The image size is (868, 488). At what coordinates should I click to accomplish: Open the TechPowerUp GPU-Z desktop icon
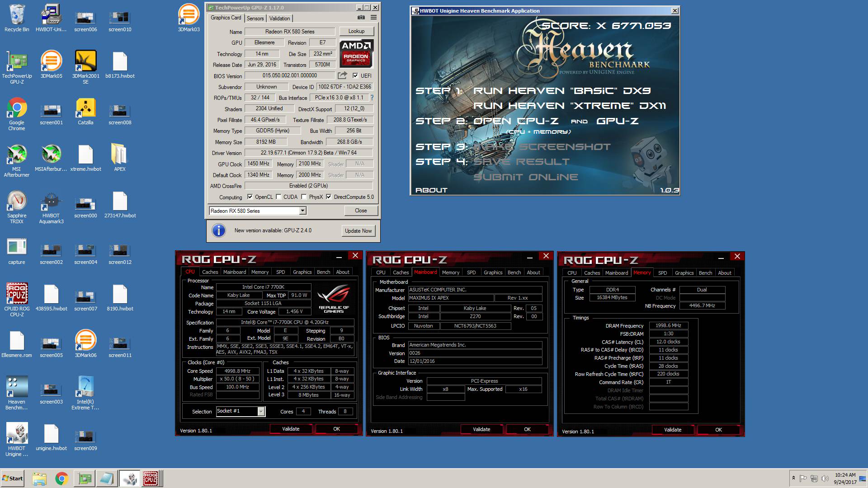17,67
